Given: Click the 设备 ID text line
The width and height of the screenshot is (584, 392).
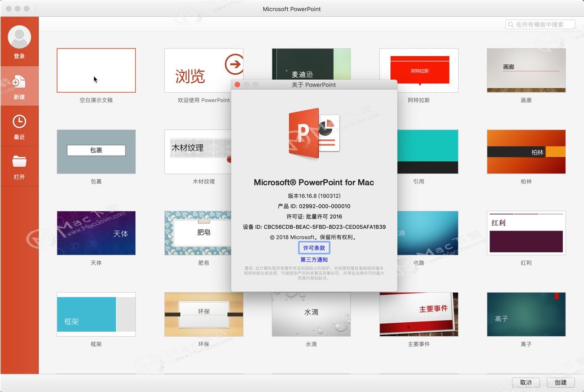Looking at the screenshot, I should 314,227.
